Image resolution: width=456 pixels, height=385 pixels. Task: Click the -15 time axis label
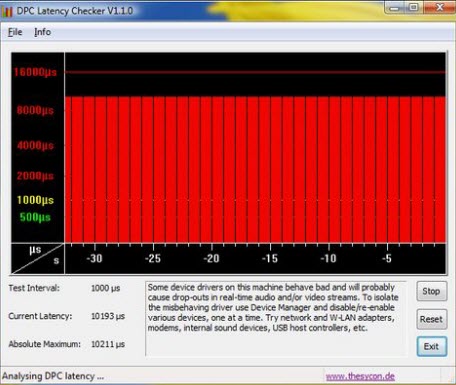point(270,258)
